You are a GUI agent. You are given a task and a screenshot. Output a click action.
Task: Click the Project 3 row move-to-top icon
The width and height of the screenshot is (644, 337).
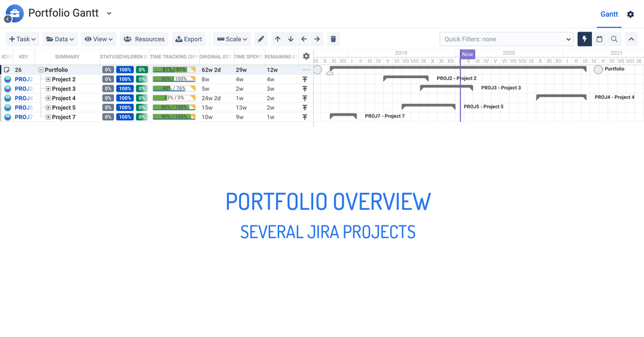pos(305,89)
